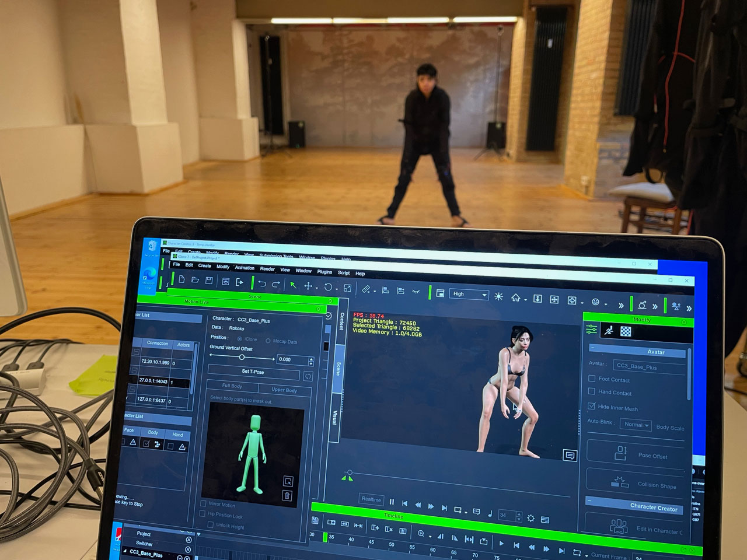
Task: Click the Realtime button
Action: click(x=371, y=499)
